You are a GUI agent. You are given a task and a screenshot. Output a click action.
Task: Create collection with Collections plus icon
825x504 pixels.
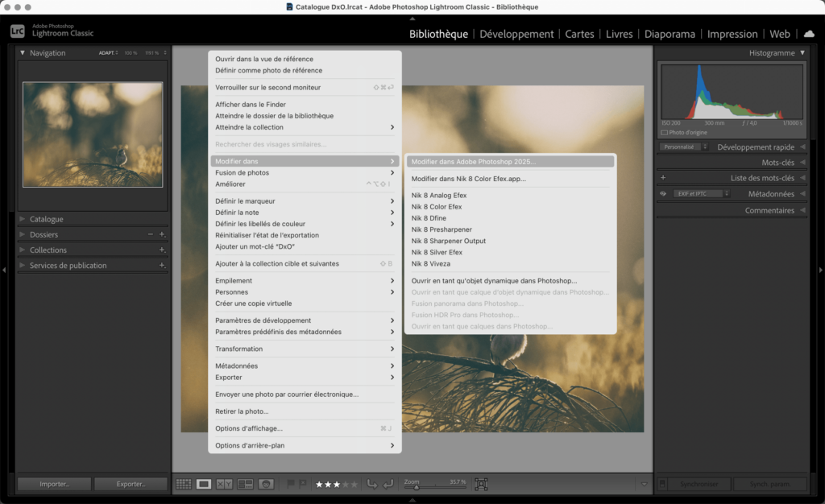pos(162,250)
